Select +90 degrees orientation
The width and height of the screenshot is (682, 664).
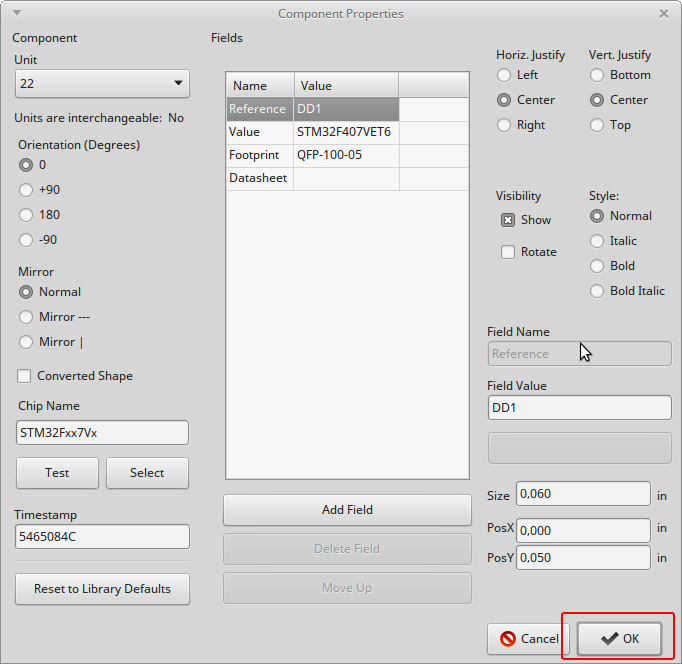(27, 190)
